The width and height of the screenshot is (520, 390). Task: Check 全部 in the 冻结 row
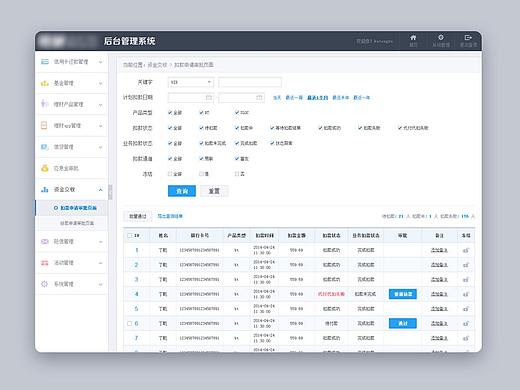click(170, 174)
